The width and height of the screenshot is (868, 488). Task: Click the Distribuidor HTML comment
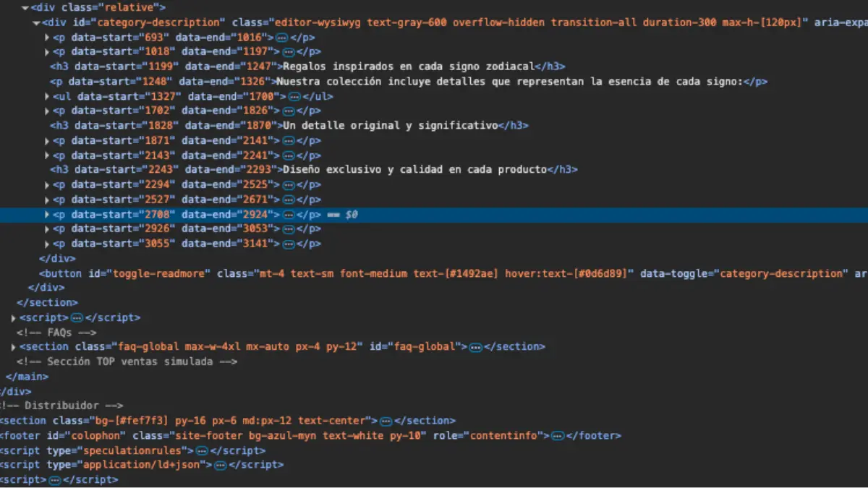pos(61,406)
